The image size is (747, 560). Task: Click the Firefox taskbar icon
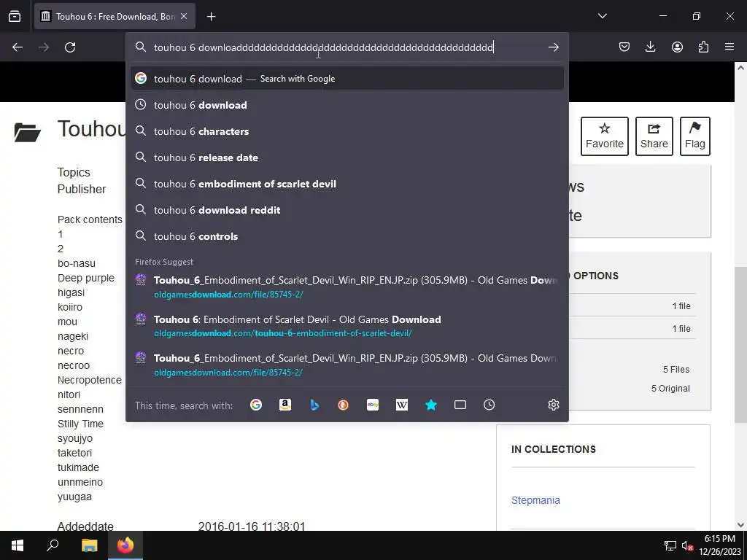pyautogui.click(x=125, y=545)
